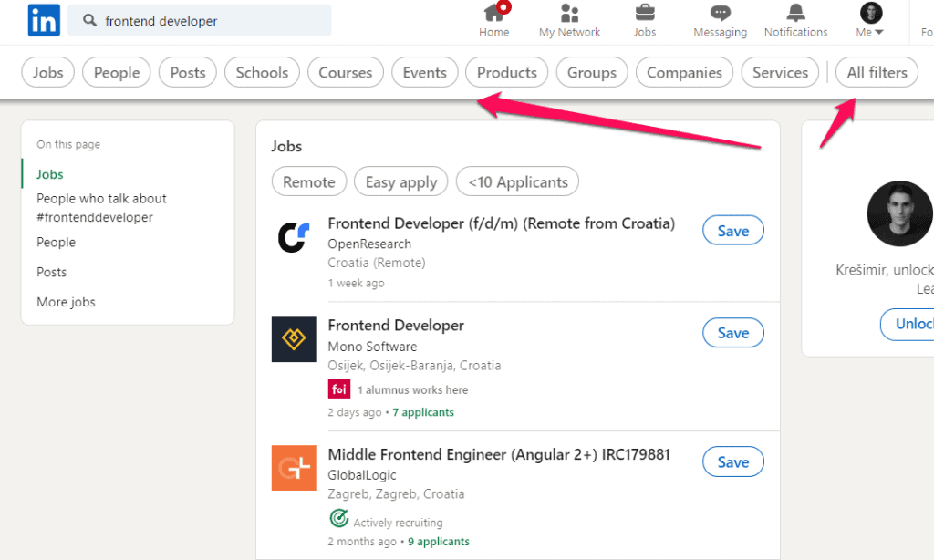Screen dimensions: 934x560
Task: Save the Mono Software Frontend Developer job
Action: pyautogui.click(x=733, y=332)
